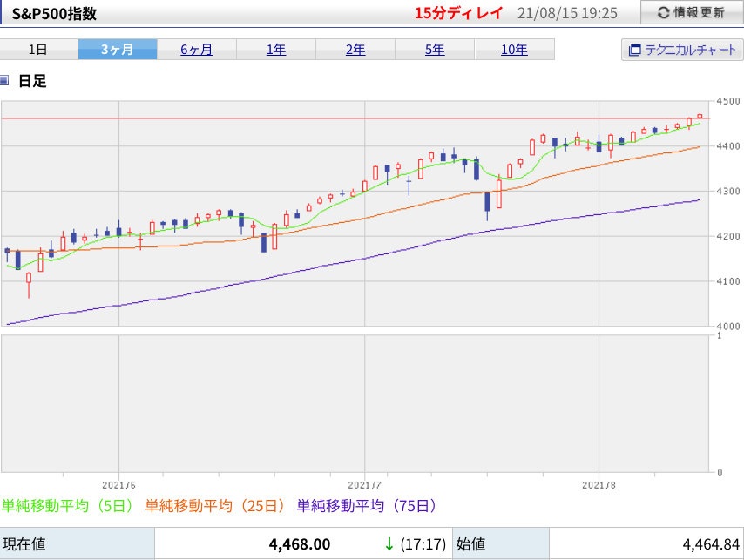Click the S&P500指数 title
This screenshot has width=744, height=560.
(54, 13)
